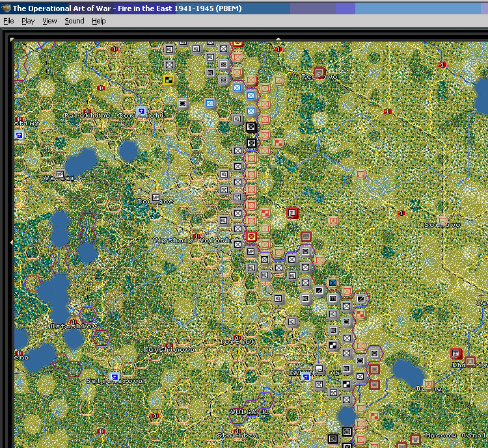This screenshot has height=448, width=488.
Task: Click the red objective marker at Ostashkov
Action: coord(74,322)
